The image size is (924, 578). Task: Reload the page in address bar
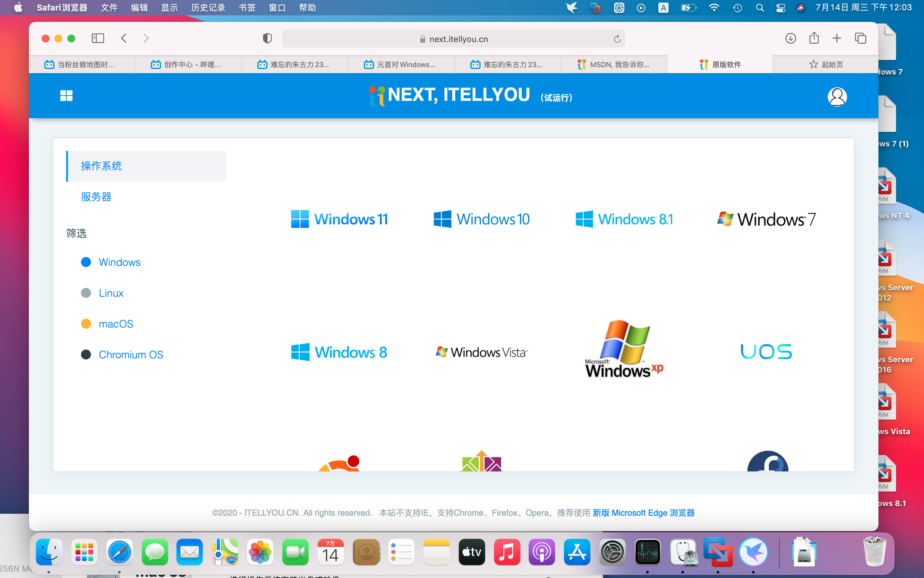click(617, 39)
